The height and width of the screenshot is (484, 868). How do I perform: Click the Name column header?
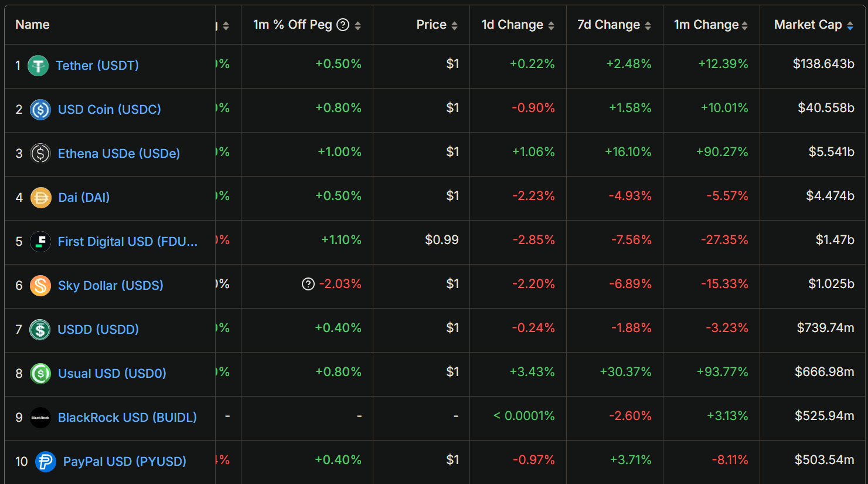click(x=32, y=25)
